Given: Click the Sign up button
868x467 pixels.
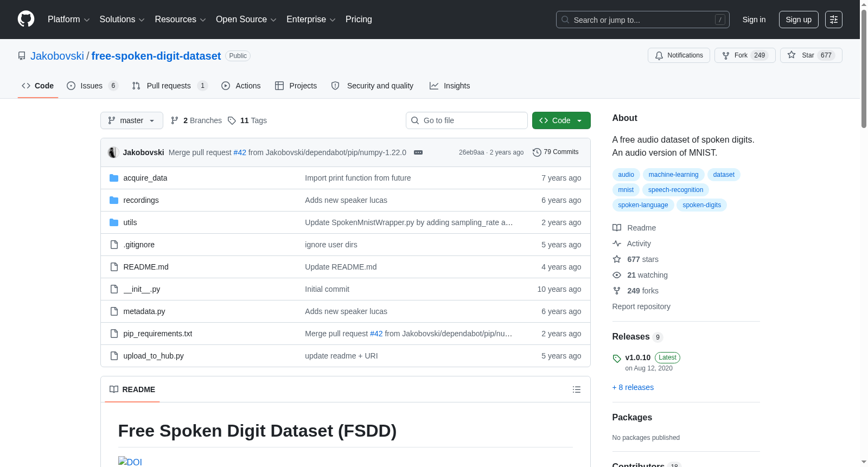Looking at the screenshot, I should pos(799,20).
